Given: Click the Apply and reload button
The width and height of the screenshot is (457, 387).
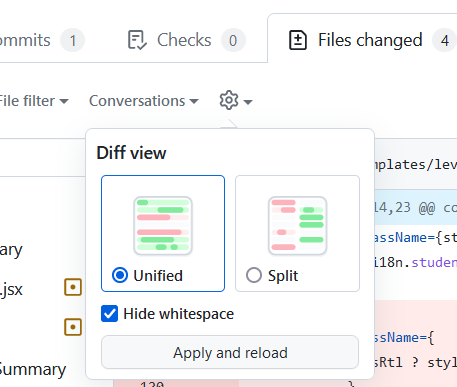Looking at the screenshot, I should tap(230, 352).
